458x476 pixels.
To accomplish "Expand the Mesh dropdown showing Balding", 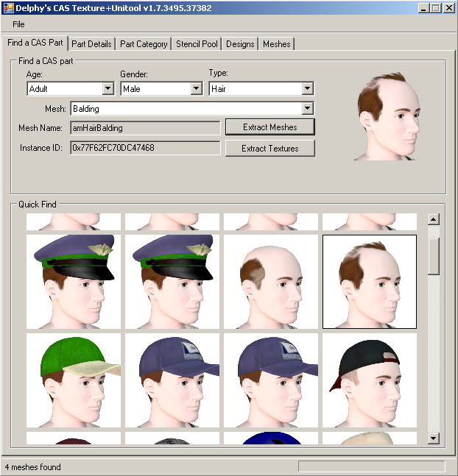I will coord(308,109).
